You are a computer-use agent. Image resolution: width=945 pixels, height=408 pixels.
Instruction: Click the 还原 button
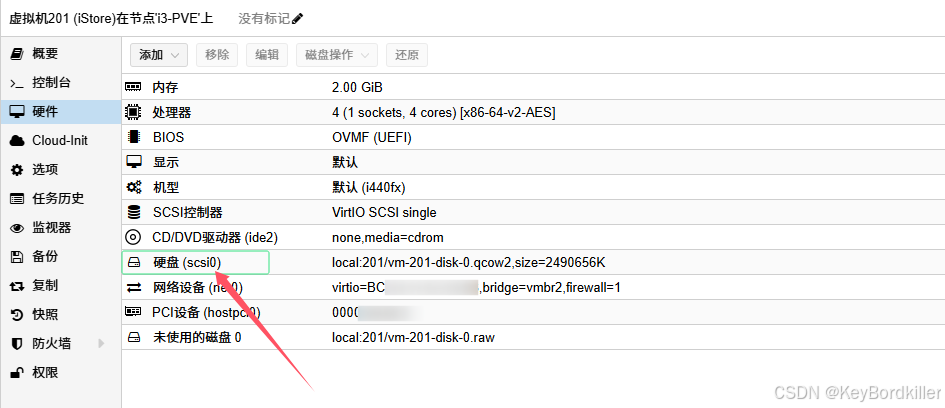tap(407, 55)
